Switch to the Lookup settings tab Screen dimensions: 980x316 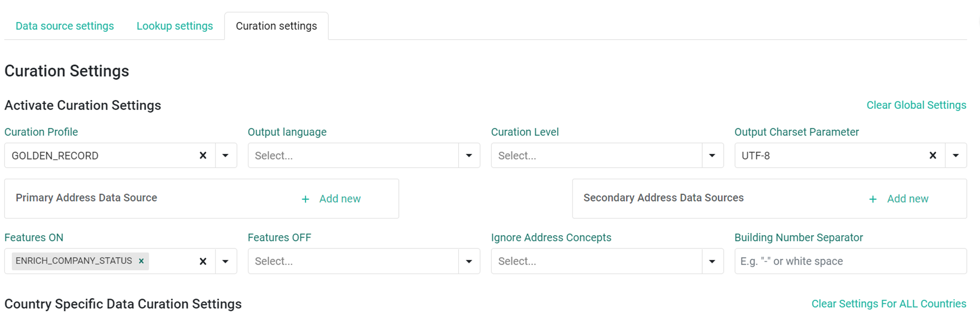pos(175,26)
